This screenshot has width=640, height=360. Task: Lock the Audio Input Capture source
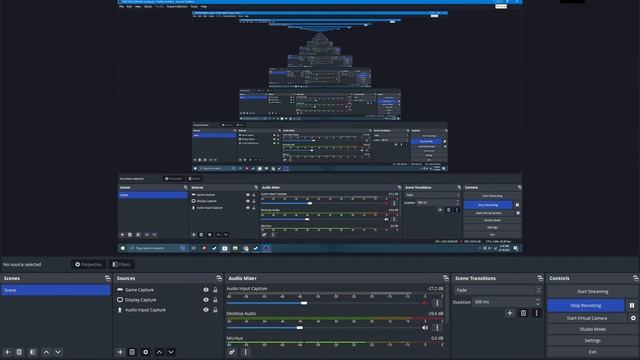tap(215, 310)
